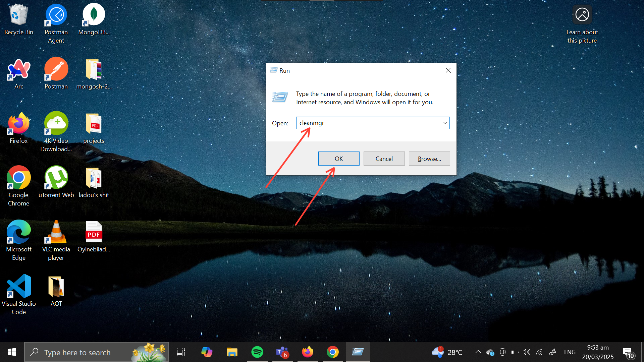Open File Explorer from the taskbar
The height and width of the screenshot is (362, 644).
pyautogui.click(x=232, y=352)
